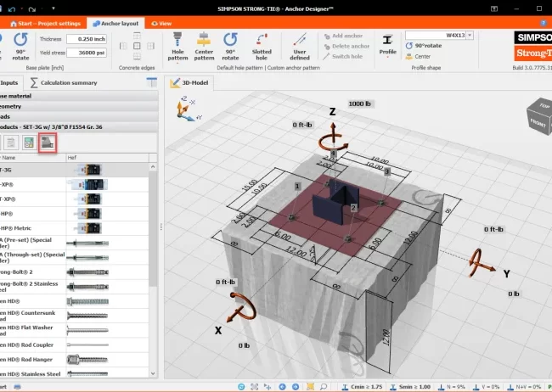The image size is (552, 392).
Task: Select the Titen HD® Rod Hanger row
Action: pos(74,360)
